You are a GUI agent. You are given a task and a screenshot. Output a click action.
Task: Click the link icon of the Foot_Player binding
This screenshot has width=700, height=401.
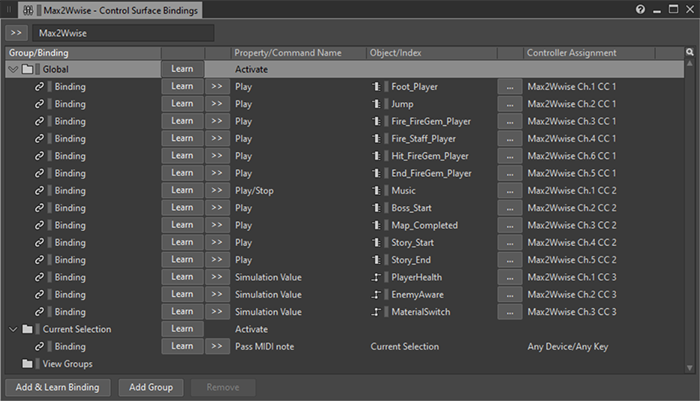[39, 87]
